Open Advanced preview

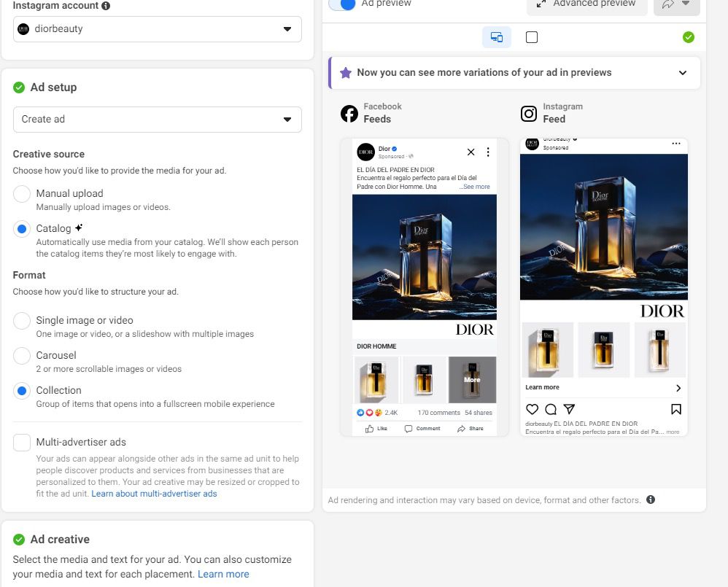(587, 4)
